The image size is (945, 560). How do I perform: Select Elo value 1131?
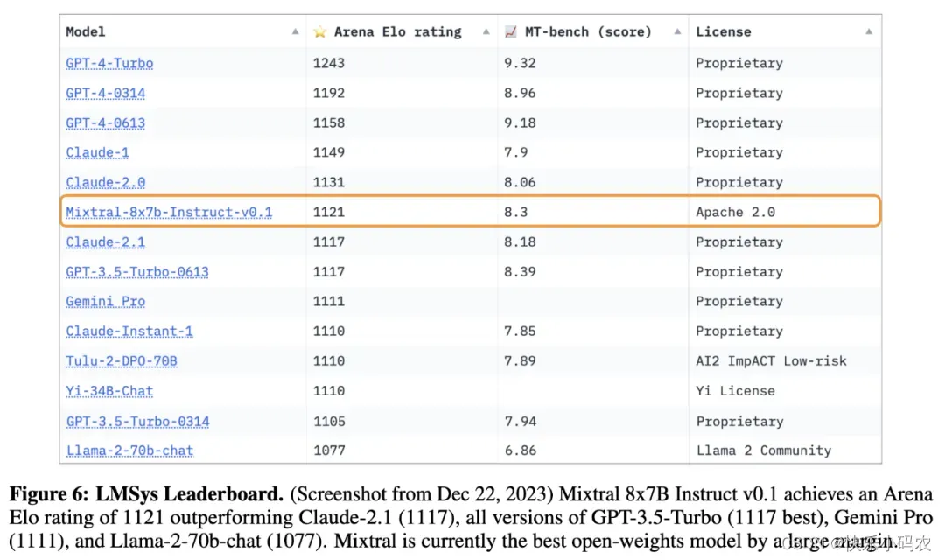coord(329,183)
